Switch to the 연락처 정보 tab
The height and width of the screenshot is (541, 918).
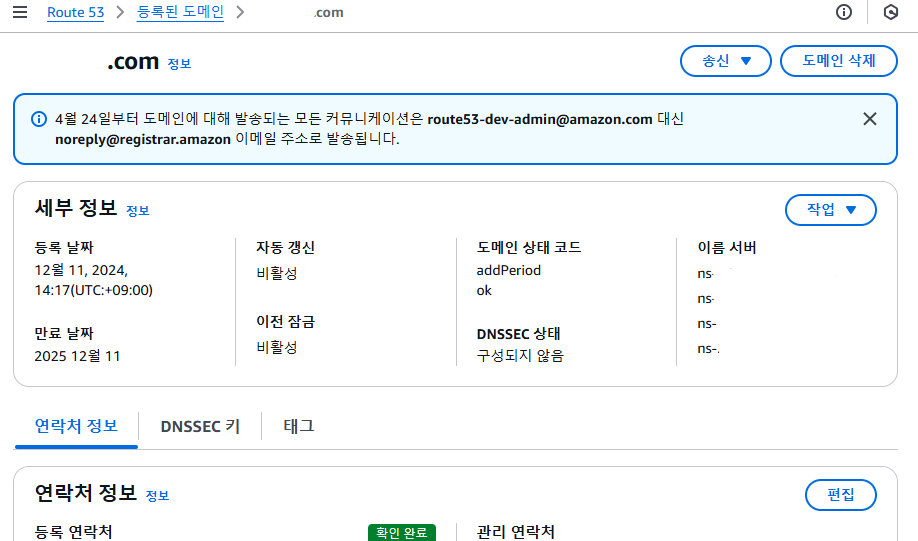(x=76, y=426)
